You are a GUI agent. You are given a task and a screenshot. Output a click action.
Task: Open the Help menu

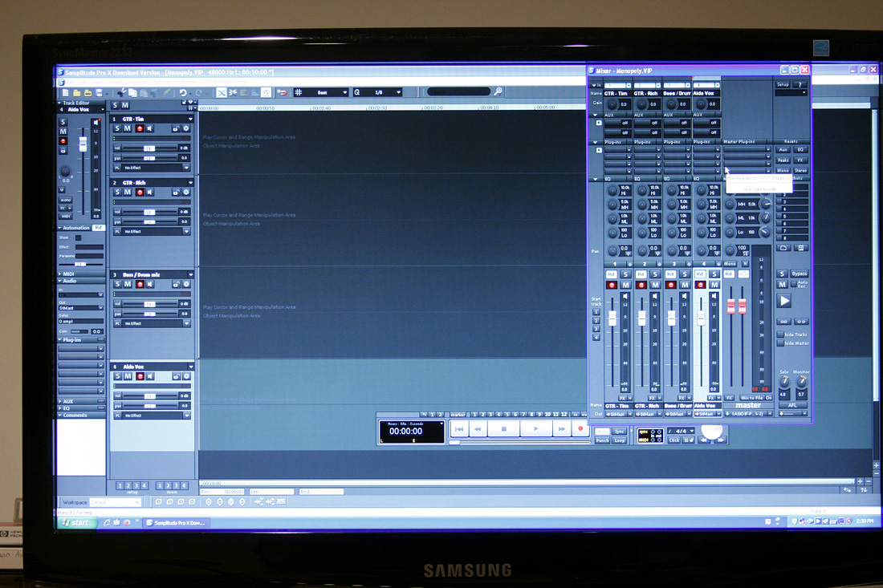coord(242,82)
